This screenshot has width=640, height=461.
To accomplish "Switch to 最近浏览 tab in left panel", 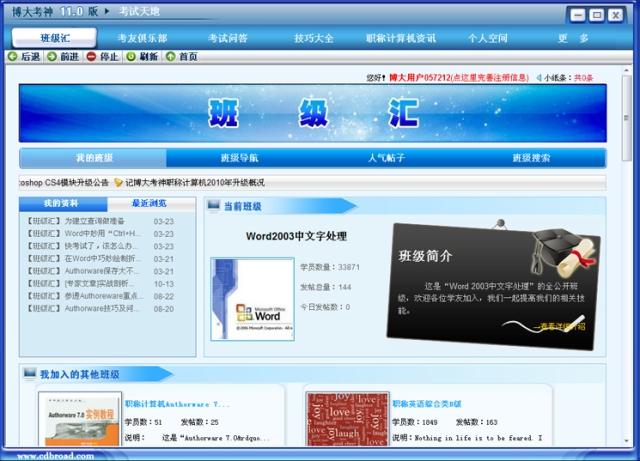I will 149,203.
